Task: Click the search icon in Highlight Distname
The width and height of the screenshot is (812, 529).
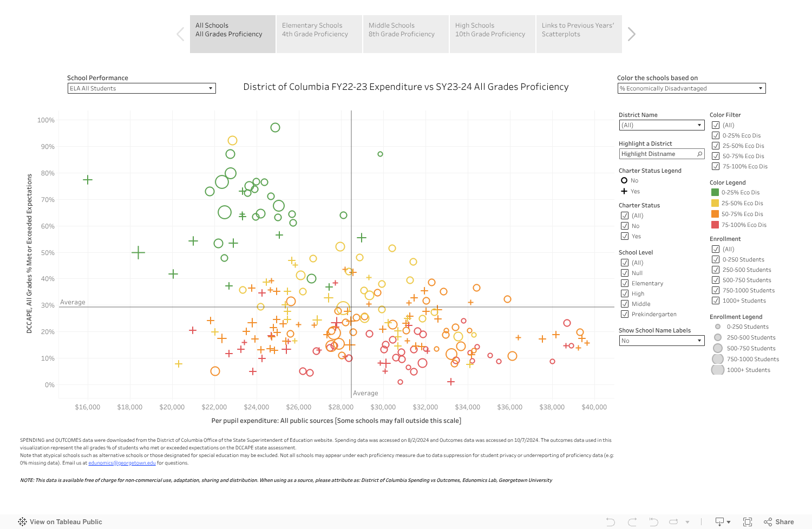Action: coord(699,154)
